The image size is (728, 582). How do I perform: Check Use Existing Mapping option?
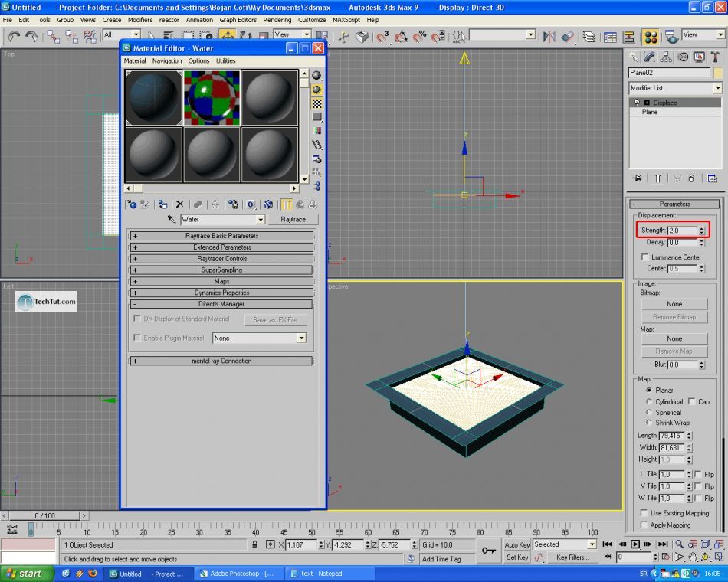point(644,513)
